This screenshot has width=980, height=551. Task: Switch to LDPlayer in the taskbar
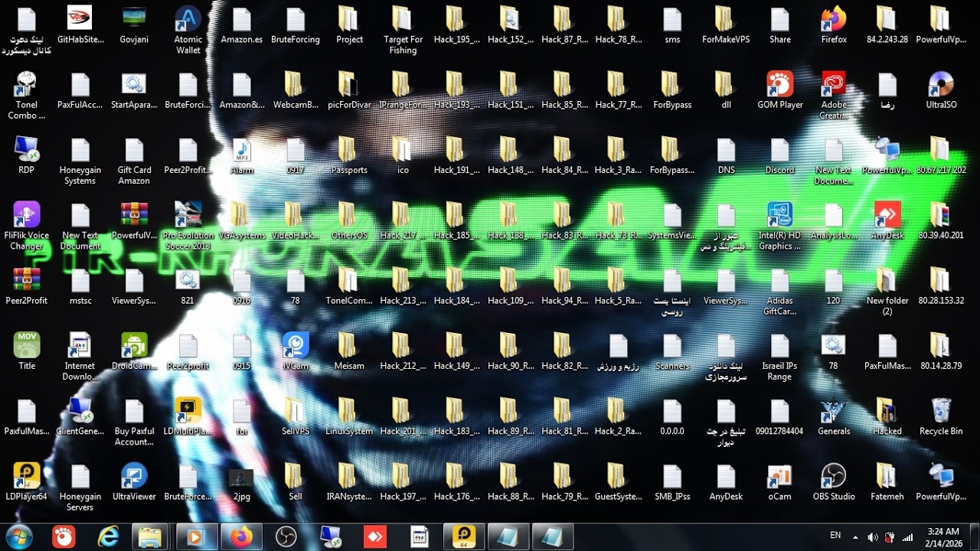pyautogui.click(x=464, y=536)
